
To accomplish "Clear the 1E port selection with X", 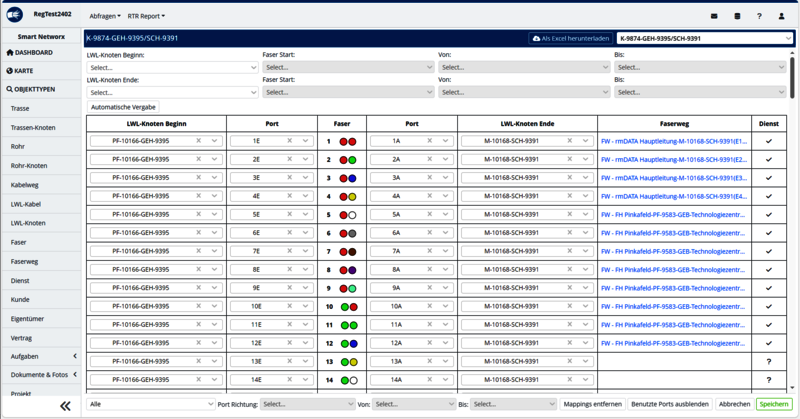I will pyautogui.click(x=291, y=141).
